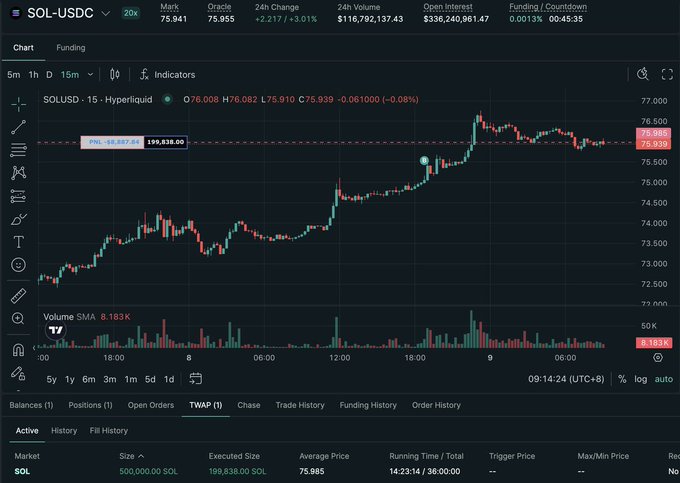This screenshot has width=680, height=483.
Task: Change the candlestick chart style
Action: click(x=114, y=75)
